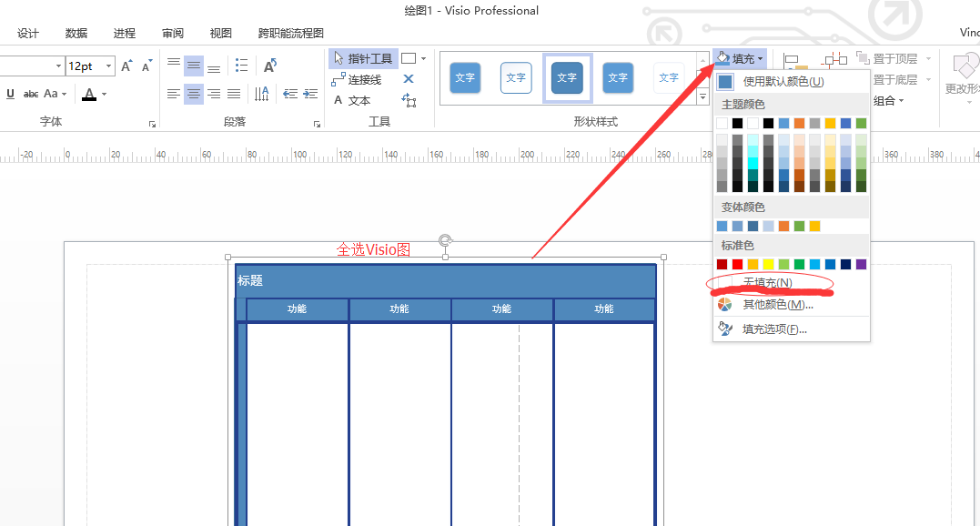Screen dimensions: 980x526
Task: Open 填充选项(F)... settings
Action: [792, 329]
